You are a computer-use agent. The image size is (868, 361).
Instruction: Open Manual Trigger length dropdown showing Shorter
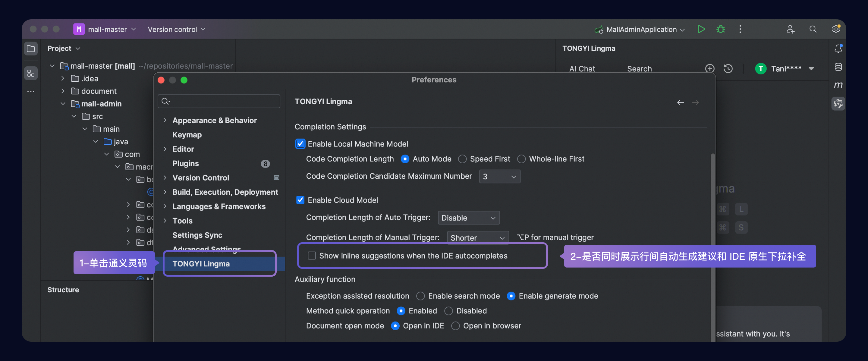(x=477, y=238)
